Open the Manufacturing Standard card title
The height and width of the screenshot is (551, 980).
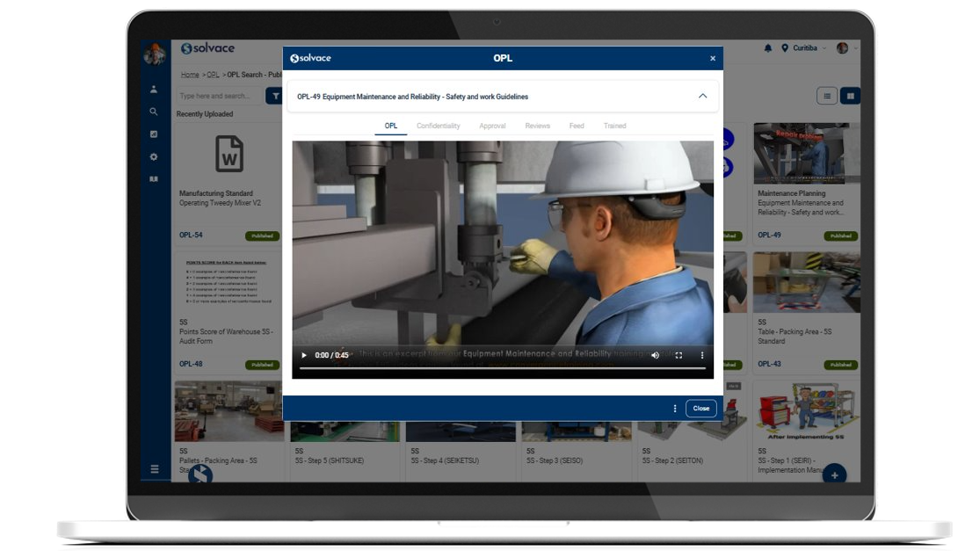point(216,193)
